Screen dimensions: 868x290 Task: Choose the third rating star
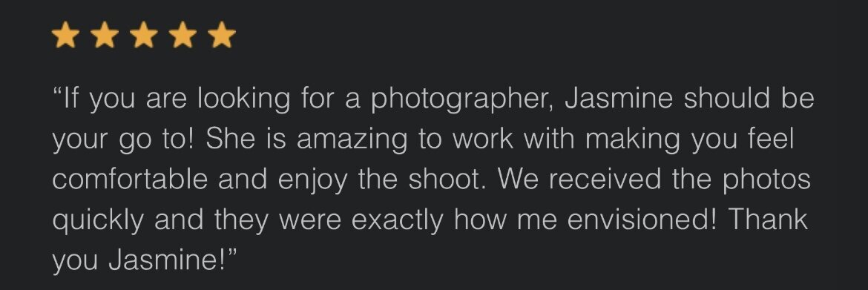[x=144, y=36]
